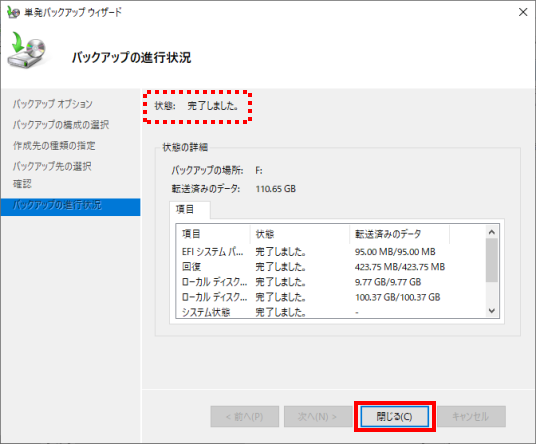536x445 pixels.
Task: Select バックアップ先の選択 step
Action: 52,166
